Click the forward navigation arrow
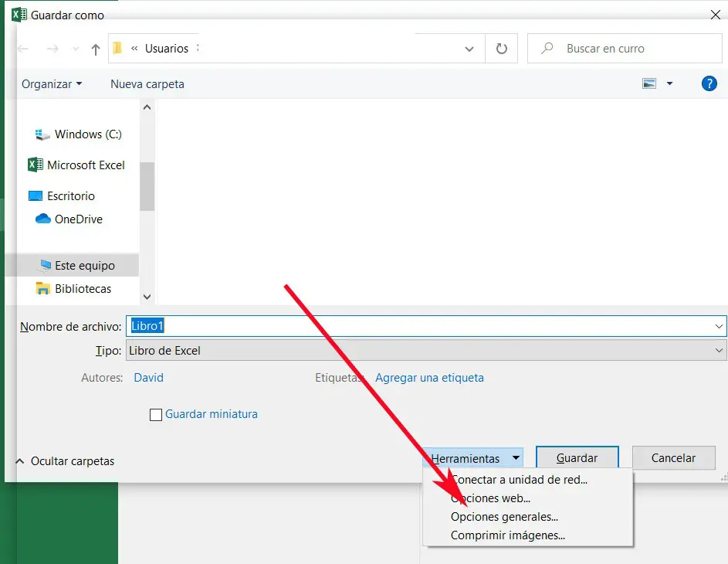This screenshot has height=564, width=728. pos(52,49)
